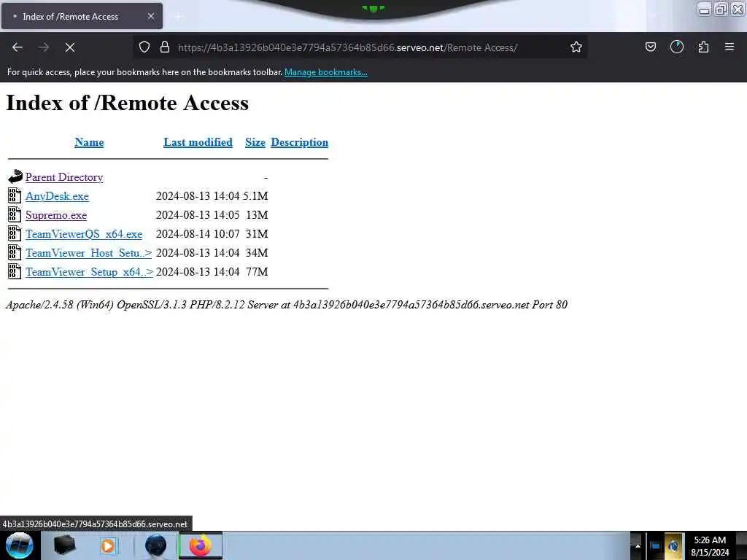Click the yellow tray icon beside the clock
This screenshot has width=747, height=560.
point(673,545)
